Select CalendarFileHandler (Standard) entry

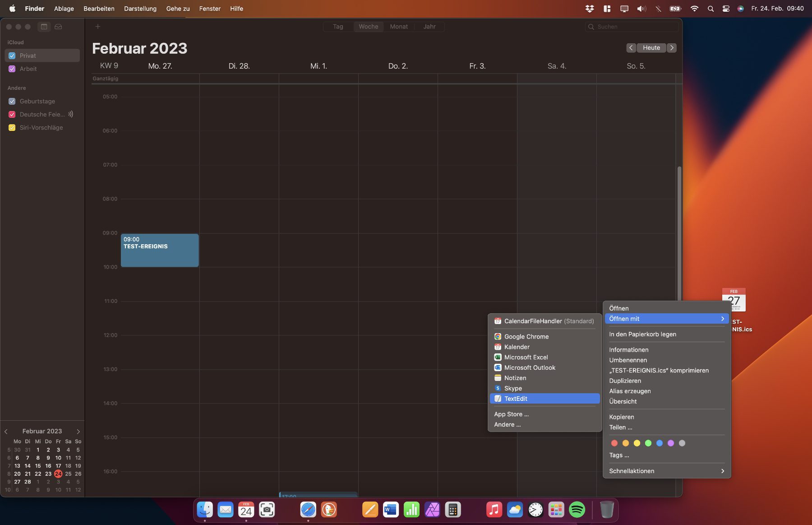click(x=544, y=321)
